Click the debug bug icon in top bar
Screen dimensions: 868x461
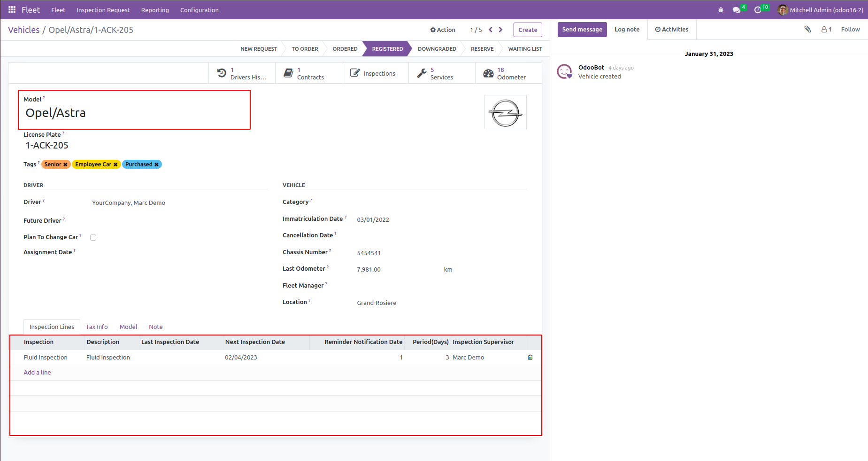(721, 10)
